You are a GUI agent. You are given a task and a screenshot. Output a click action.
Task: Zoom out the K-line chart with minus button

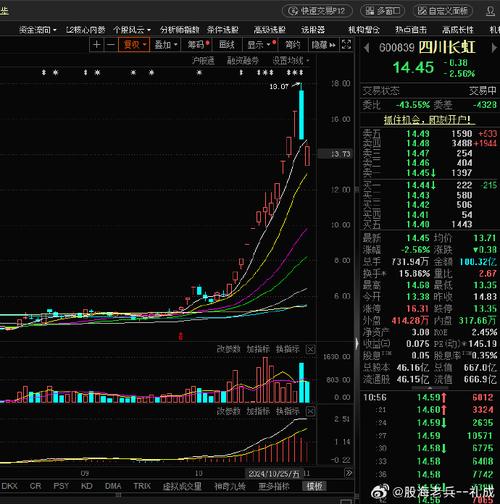click(111, 45)
